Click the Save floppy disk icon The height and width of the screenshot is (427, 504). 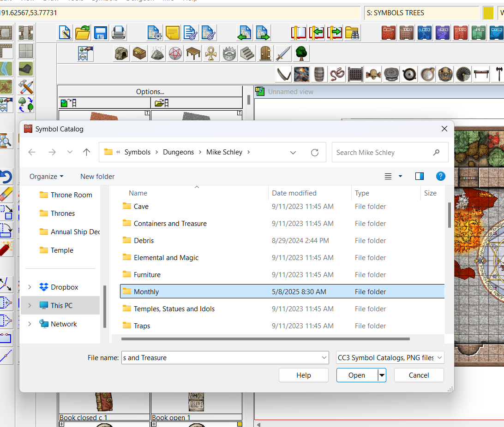point(101,33)
